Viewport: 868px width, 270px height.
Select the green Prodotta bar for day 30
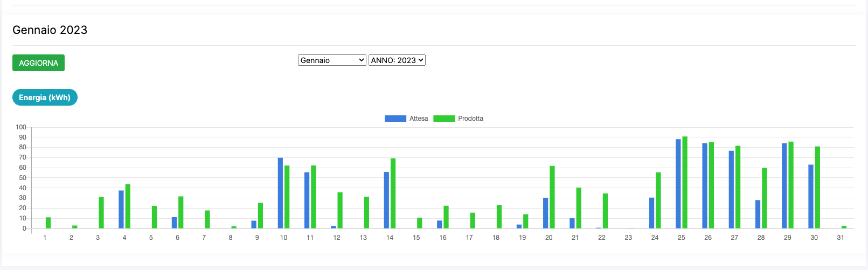pos(817,187)
